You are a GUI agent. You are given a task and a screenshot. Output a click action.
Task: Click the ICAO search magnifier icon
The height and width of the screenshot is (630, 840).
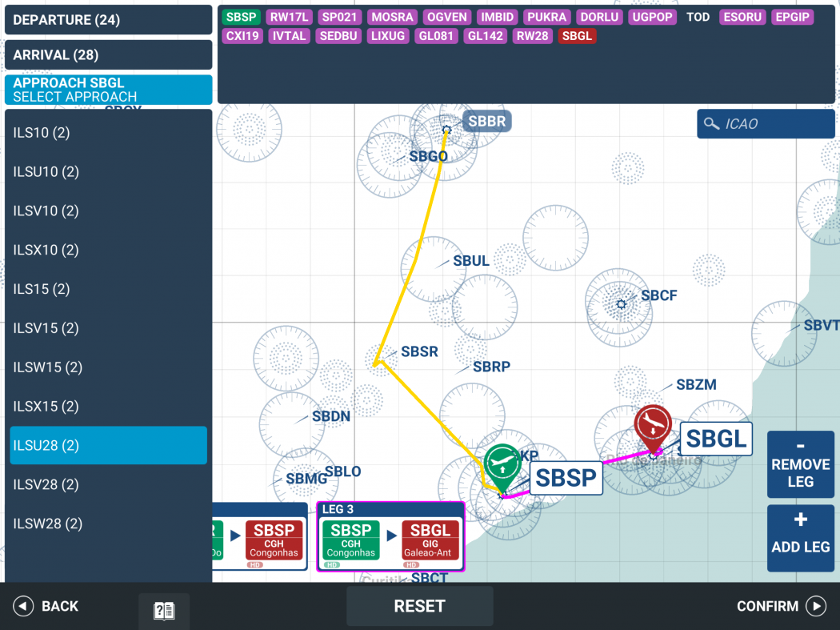click(x=712, y=124)
